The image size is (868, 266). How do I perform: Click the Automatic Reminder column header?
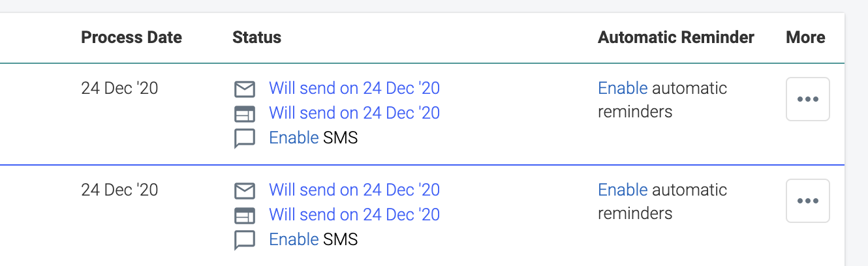675,37
